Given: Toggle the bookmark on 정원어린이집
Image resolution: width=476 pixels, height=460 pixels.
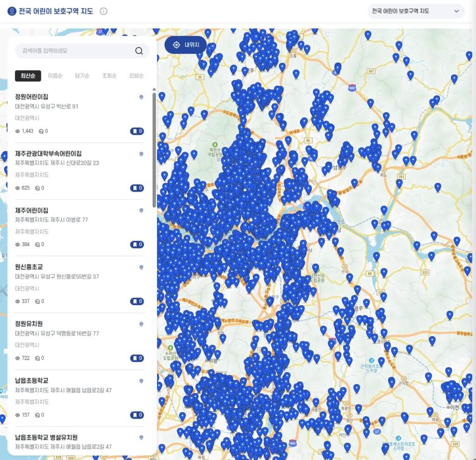Looking at the screenshot, I should click(136, 131).
